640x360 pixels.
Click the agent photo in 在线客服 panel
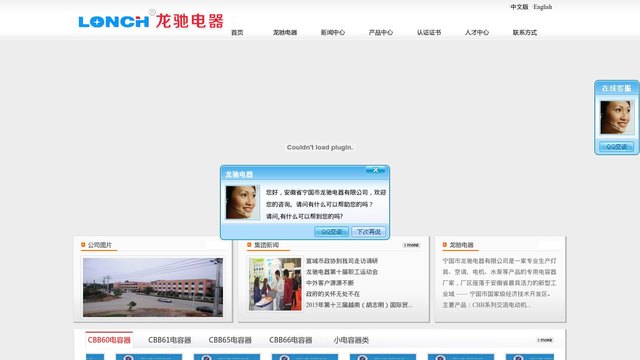tap(617, 118)
